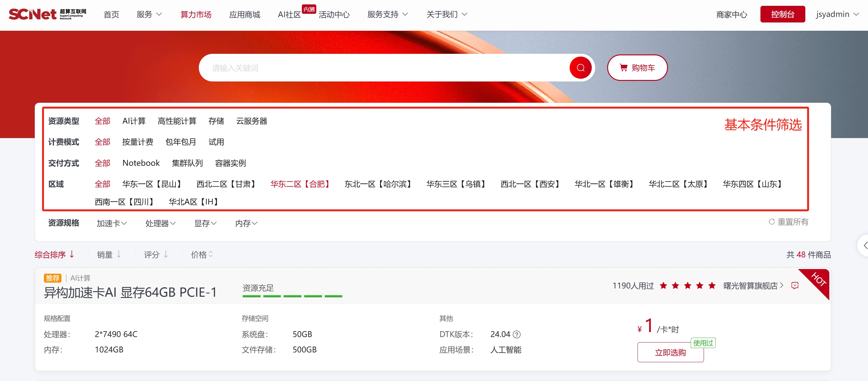This screenshot has width=868, height=381.
Task: Choose 按量计费 billing mode filter
Action: (137, 142)
